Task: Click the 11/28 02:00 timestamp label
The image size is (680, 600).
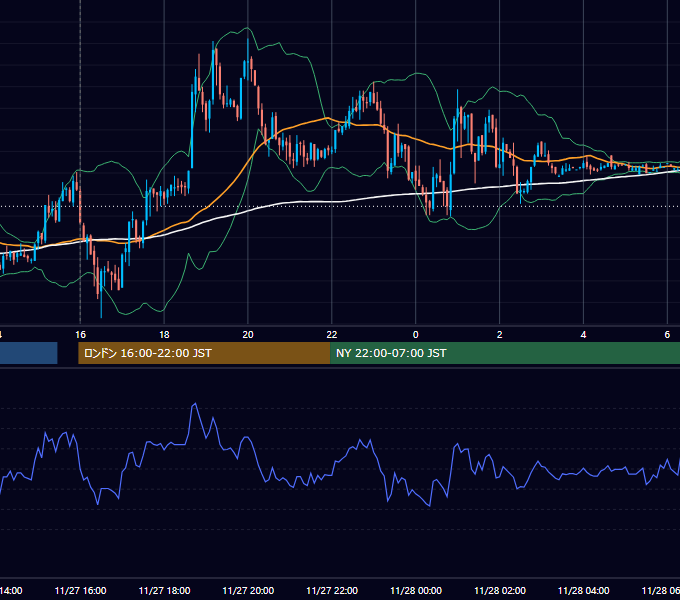Action: (500, 590)
